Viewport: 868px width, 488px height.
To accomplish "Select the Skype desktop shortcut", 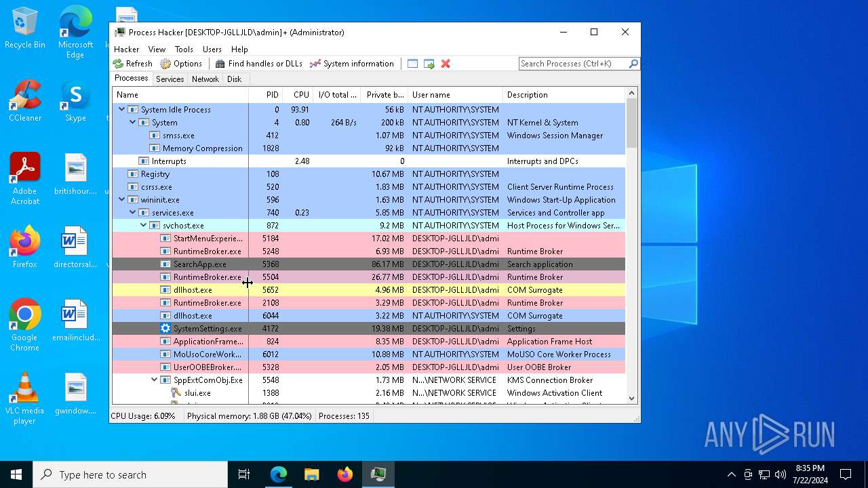I will pyautogui.click(x=75, y=101).
